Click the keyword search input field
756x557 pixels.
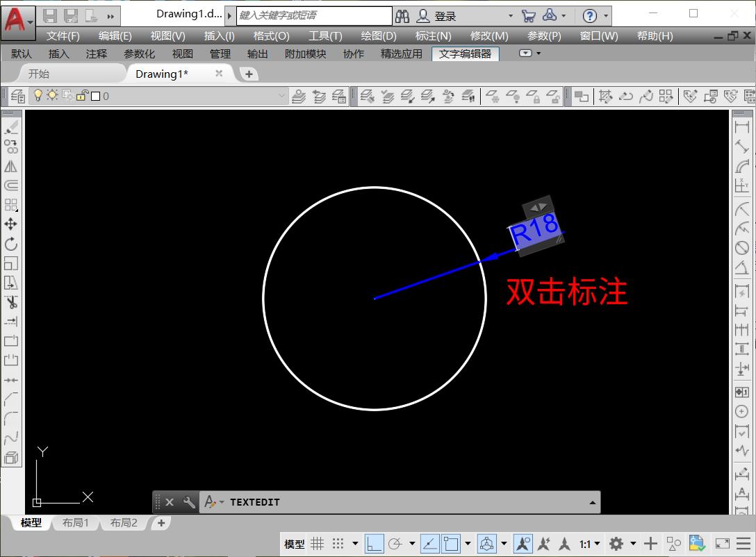coord(315,15)
